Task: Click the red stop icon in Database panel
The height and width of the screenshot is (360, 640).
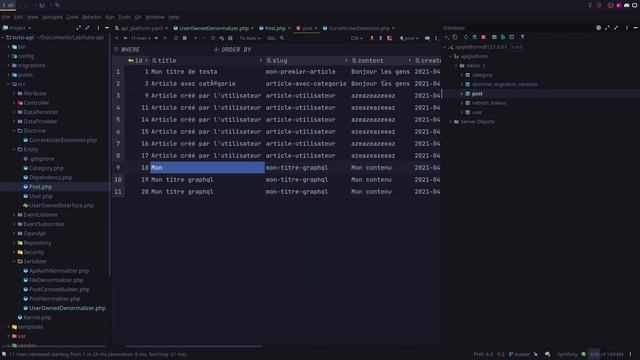Action: point(484,37)
